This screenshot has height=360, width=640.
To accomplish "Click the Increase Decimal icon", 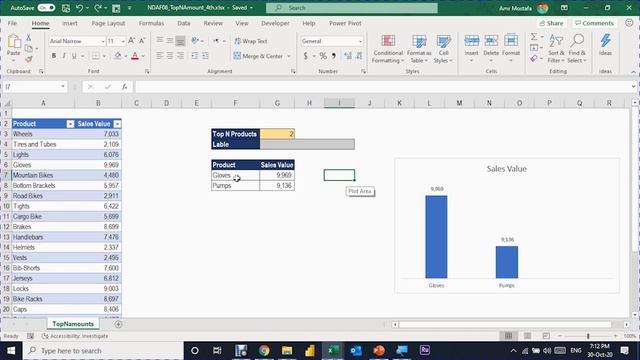I will pos(348,56).
